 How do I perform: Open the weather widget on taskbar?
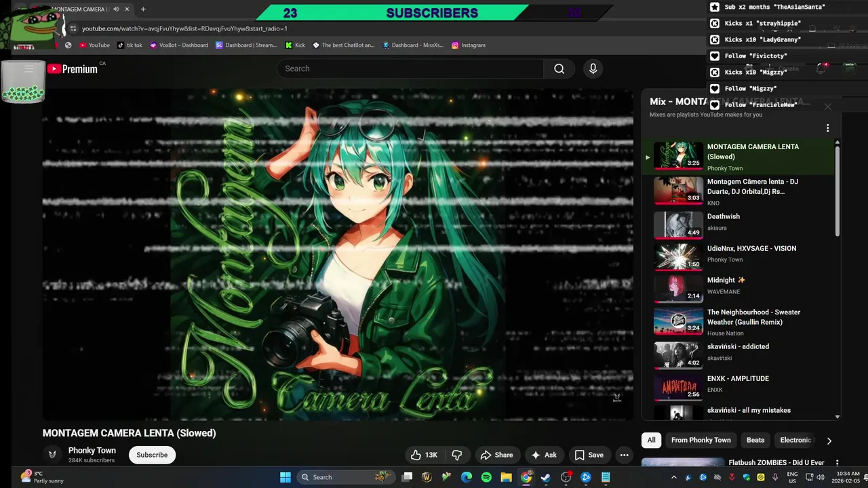coord(42,477)
